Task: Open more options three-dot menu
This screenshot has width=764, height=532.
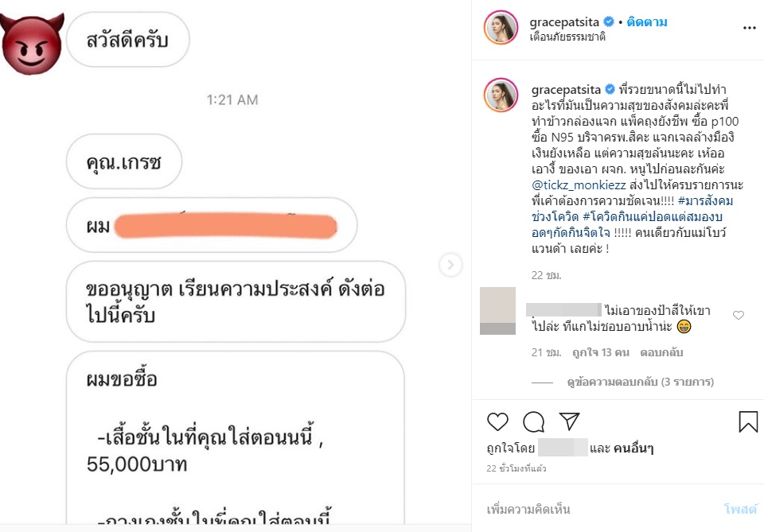Action: click(750, 29)
